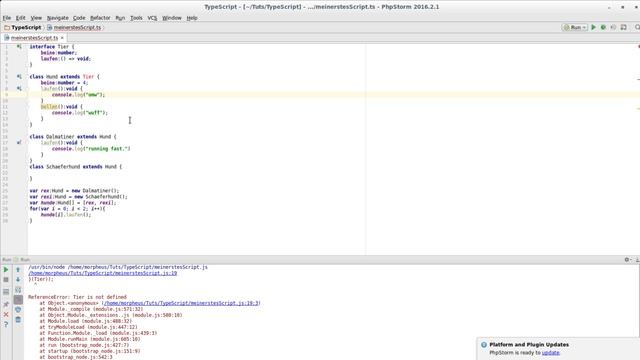Click the restore layout icon in Run panel
The height and width of the screenshot is (360, 640).
6,292
